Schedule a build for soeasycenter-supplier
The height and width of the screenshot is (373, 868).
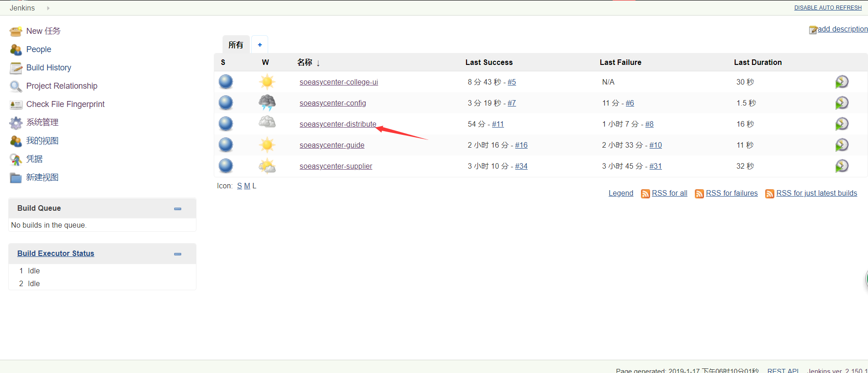(x=842, y=166)
